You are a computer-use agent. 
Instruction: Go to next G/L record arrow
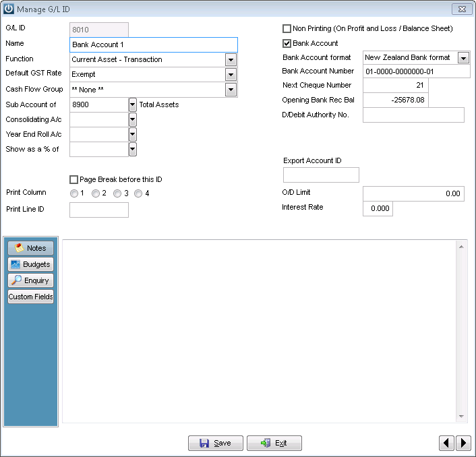(463, 443)
